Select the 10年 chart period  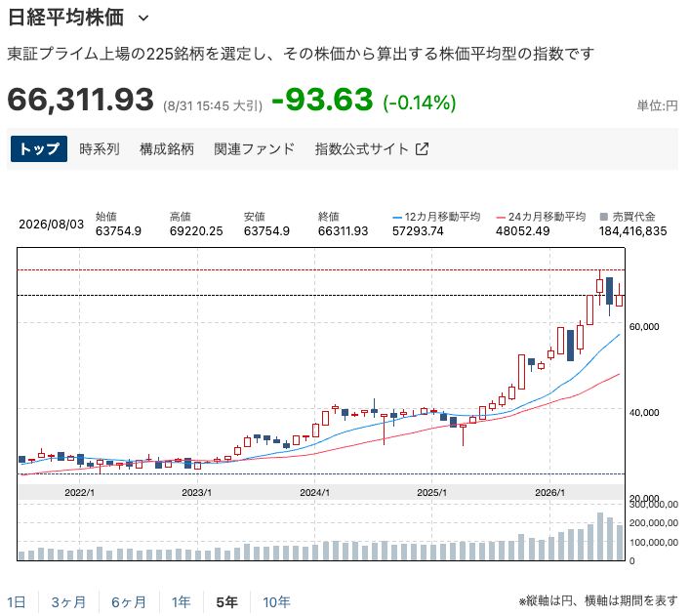pos(276,602)
